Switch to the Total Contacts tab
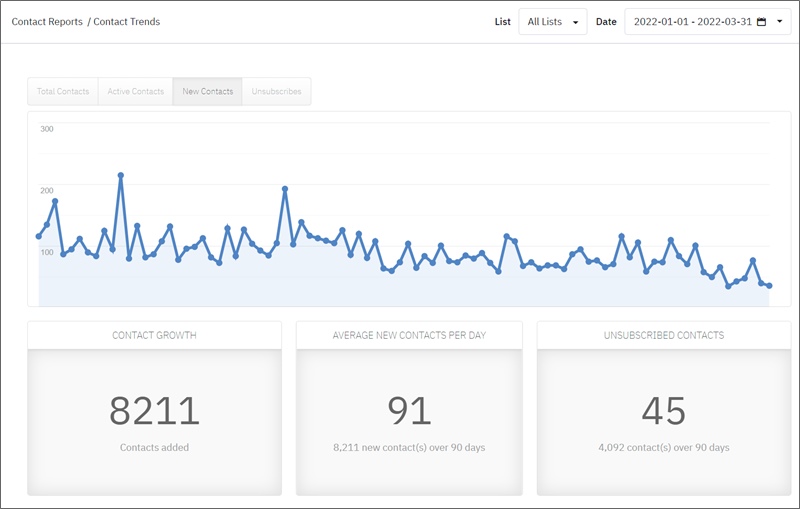The image size is (800, 509). [63, 92]
